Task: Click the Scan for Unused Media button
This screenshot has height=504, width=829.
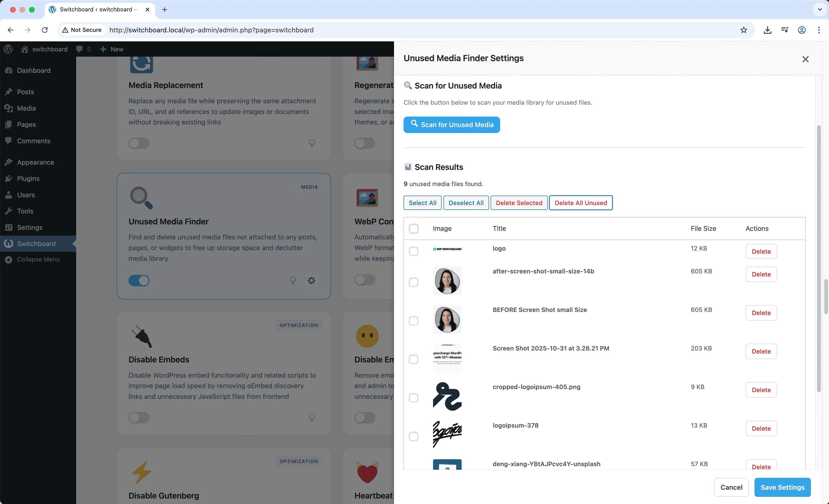Action: coord(452,125)
